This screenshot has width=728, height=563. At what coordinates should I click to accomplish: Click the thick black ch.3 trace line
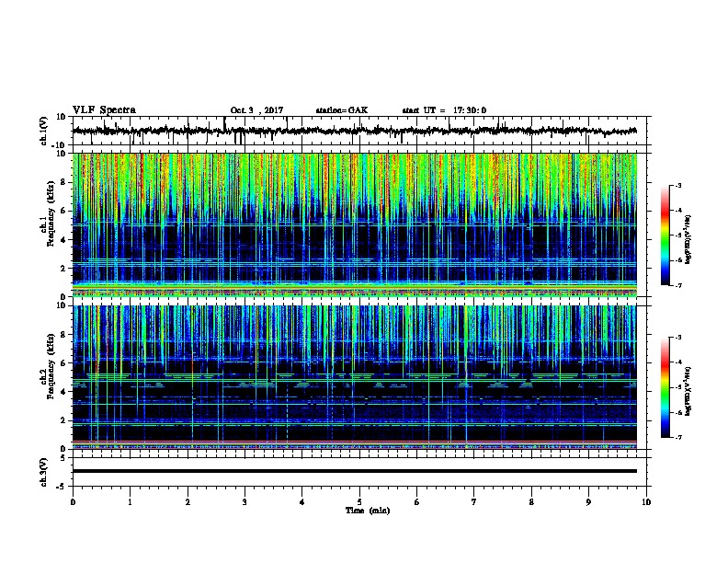(354, 471)
